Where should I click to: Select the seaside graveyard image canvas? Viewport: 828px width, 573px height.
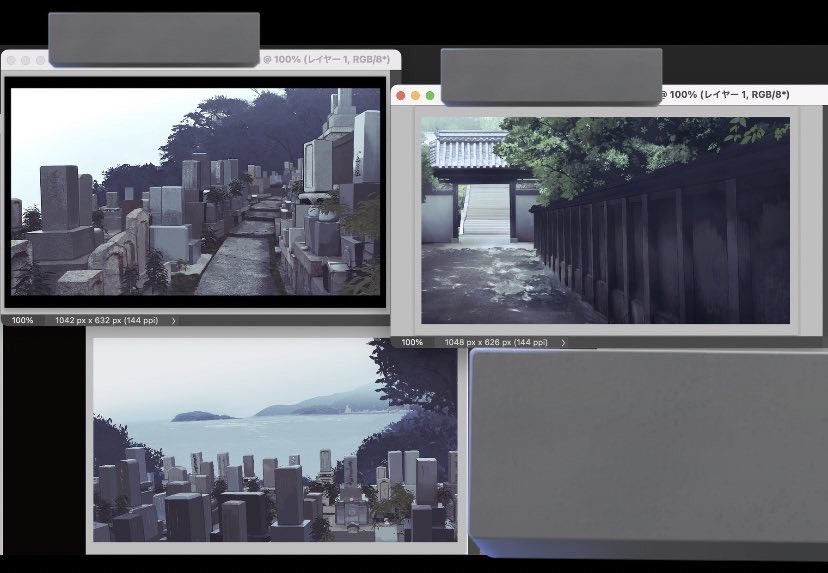[275, 440]
